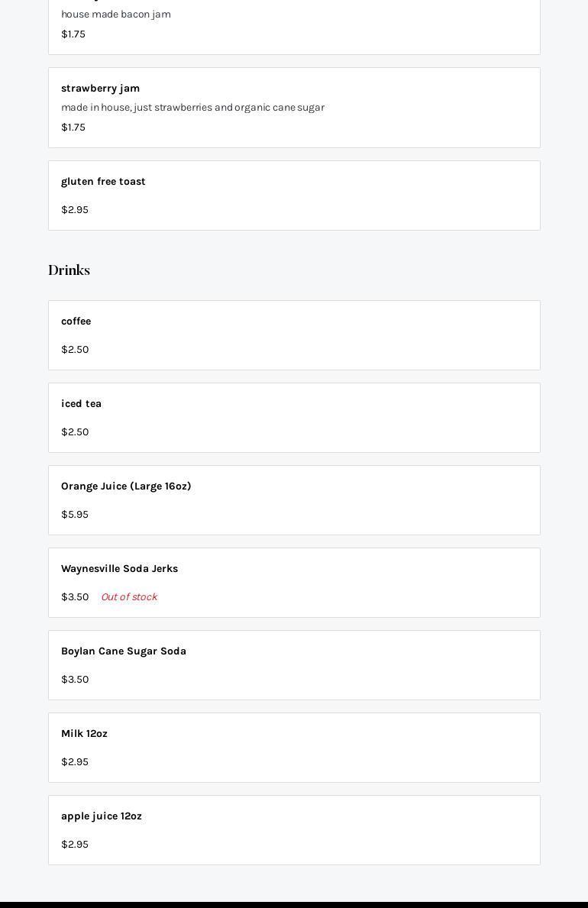The image size is (588, 908).
Task: Open the strawberry jam menu item
Action: tap(100, 89)
